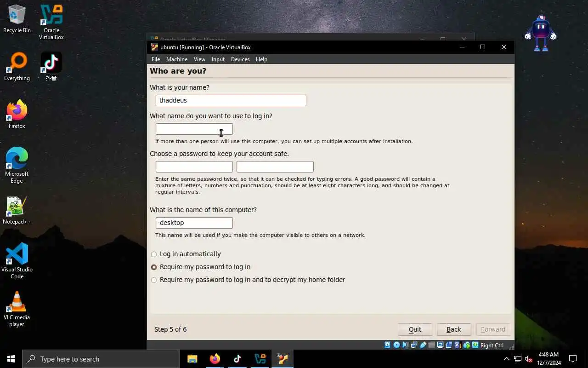Screen dimensions: 588x368
Task: Select the Visual Studio Code desktop shortcut
Action: pyautogui.click(x=17, y=261)
